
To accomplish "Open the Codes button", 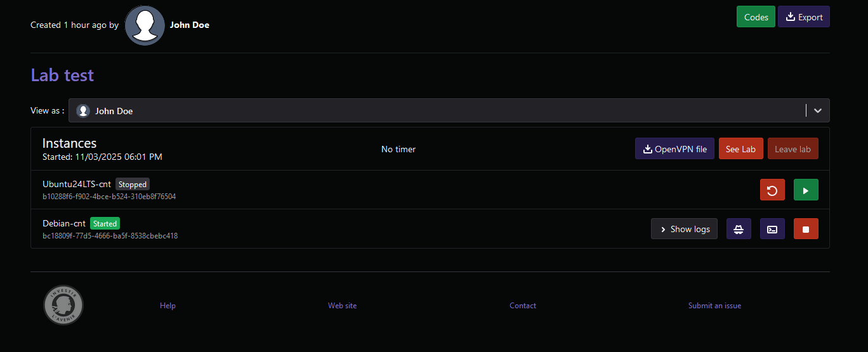I will click(756, 17).
